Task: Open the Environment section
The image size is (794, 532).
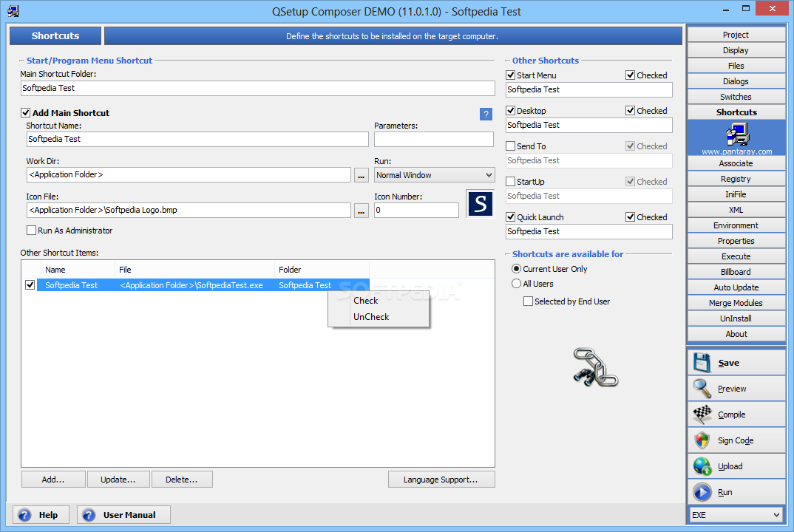Action: (736, 225)
